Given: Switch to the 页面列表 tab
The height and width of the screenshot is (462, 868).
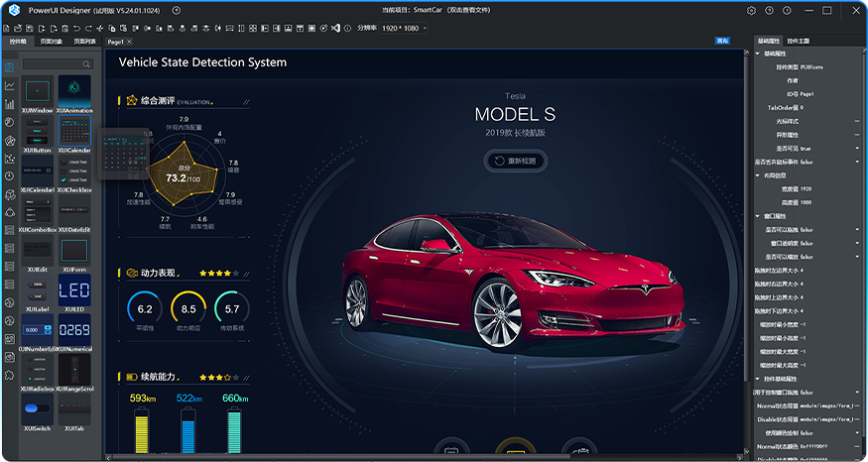Looking at the screenshot, I should (x=84, y=42).
